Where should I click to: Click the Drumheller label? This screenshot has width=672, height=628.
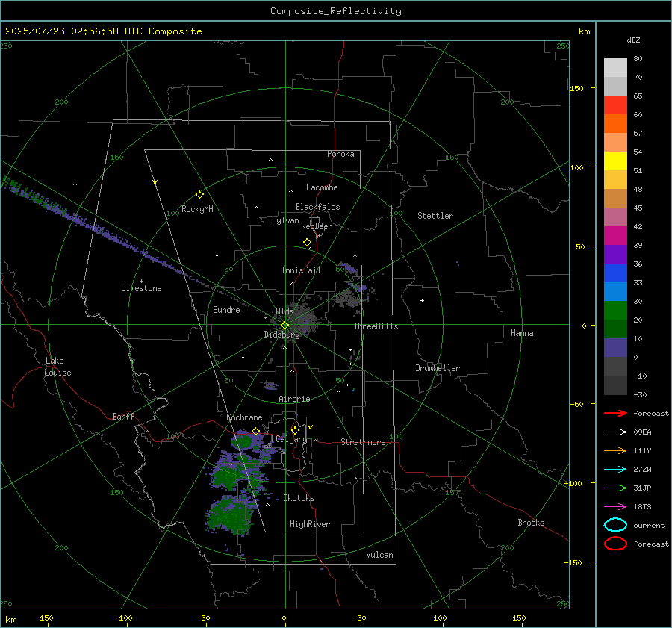click(x=438, y=368)
